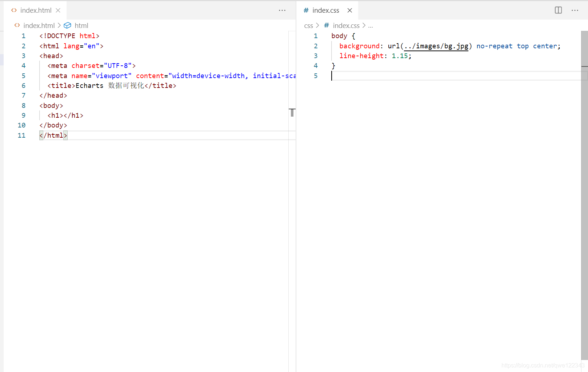
Task: Click the name="viewport" attribute
Action: (x=101, y=76)
